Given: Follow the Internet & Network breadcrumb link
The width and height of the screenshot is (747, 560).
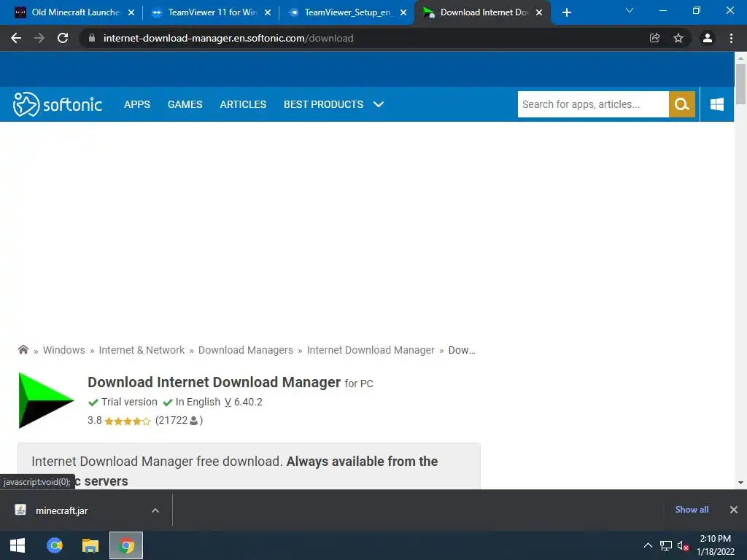Looking at the screenshot, I should point(142,350).
